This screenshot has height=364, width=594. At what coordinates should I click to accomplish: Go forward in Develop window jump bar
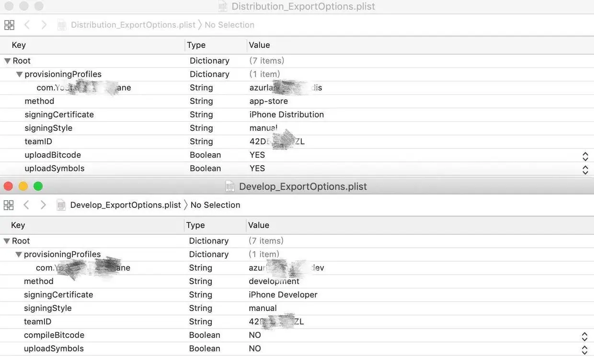[43, 205]
